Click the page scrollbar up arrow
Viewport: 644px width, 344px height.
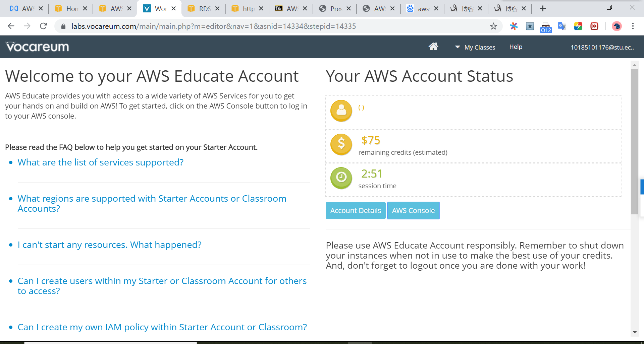coord(634,64)
